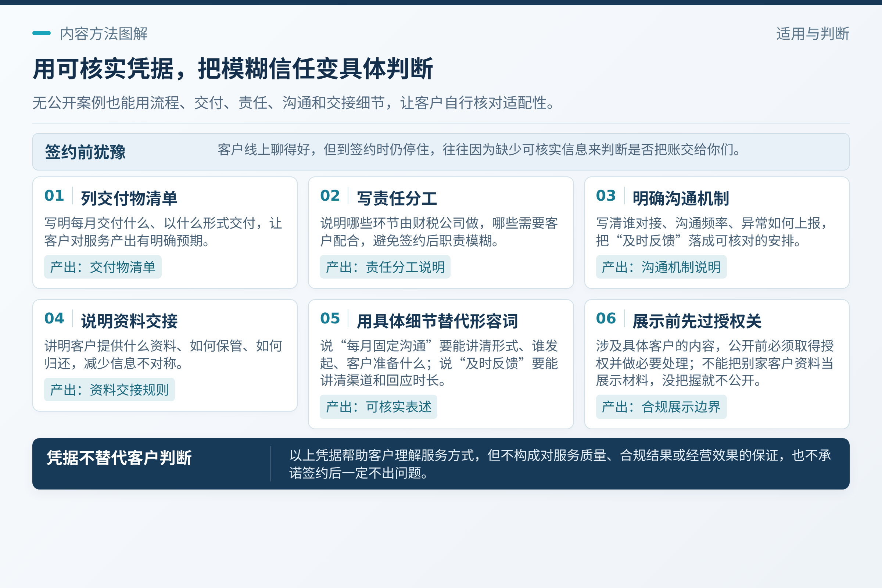
Task: Click the number "02" on the second card
Action: click(330, 196)
